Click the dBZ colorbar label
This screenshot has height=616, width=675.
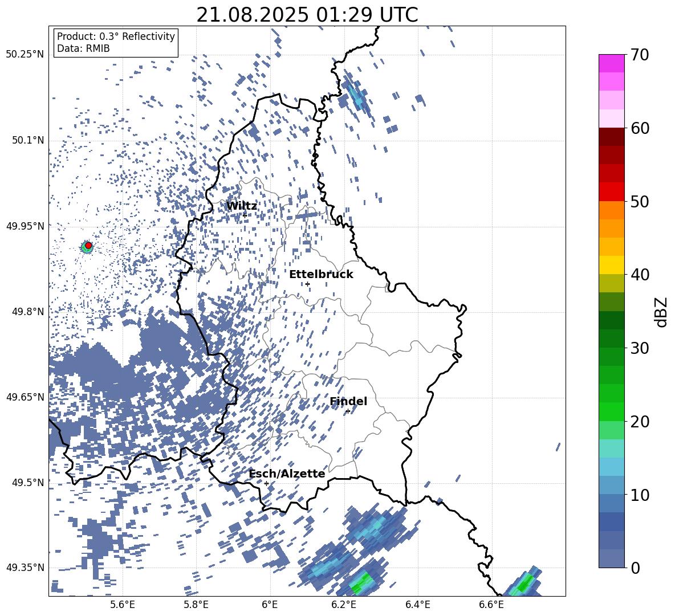point(661,312)
